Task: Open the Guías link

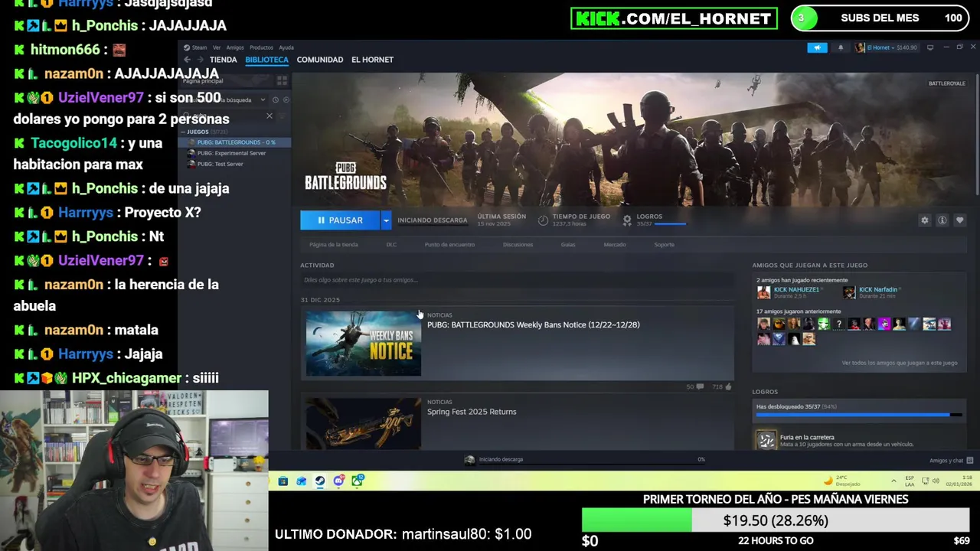Action: click(568, 245)
